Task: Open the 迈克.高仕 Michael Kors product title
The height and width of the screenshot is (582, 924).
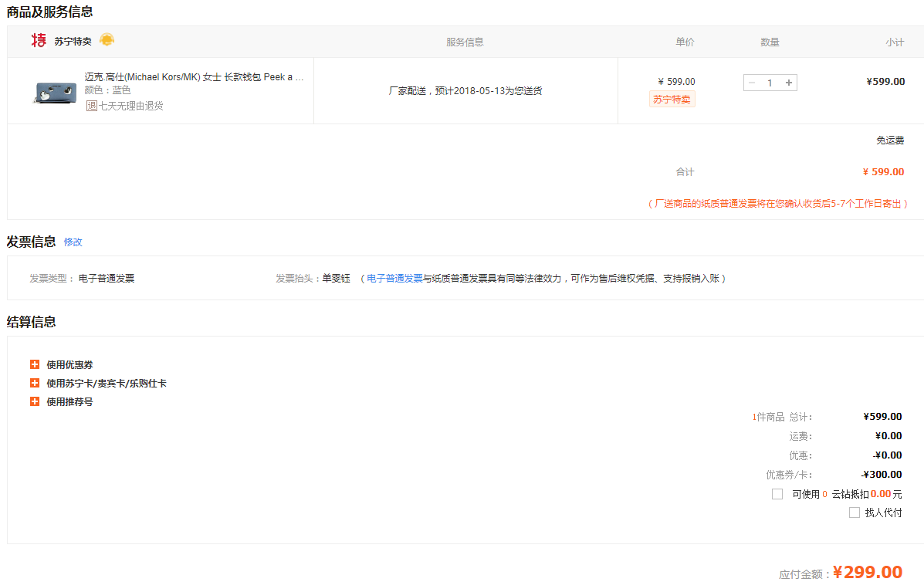Action: click(x=194, y=76)
